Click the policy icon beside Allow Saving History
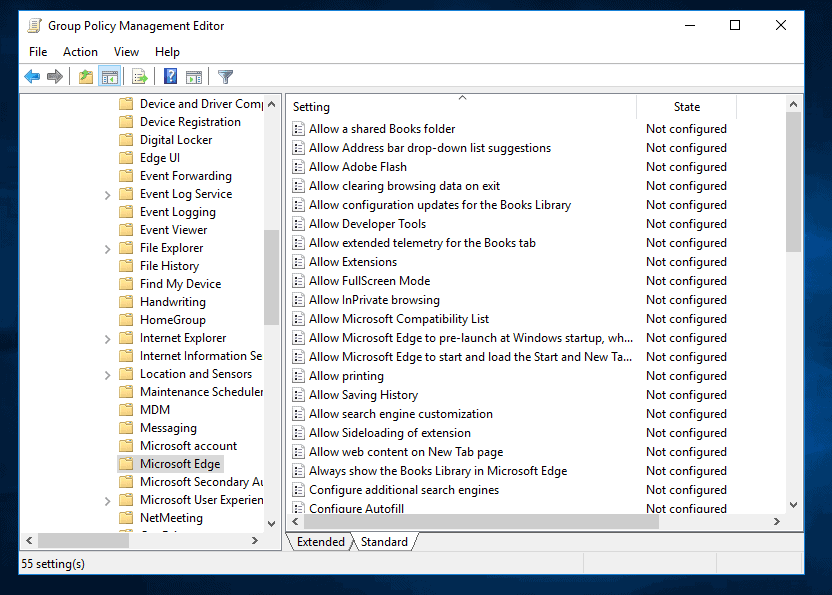 coord(299,395)
